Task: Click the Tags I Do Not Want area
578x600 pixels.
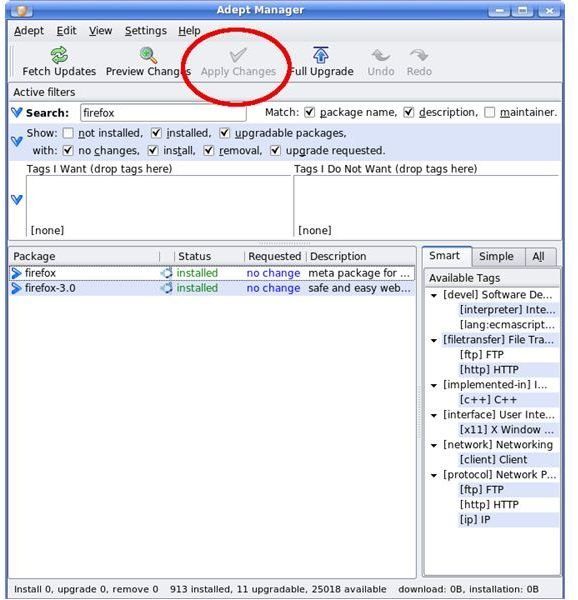Action: point(426,206)
